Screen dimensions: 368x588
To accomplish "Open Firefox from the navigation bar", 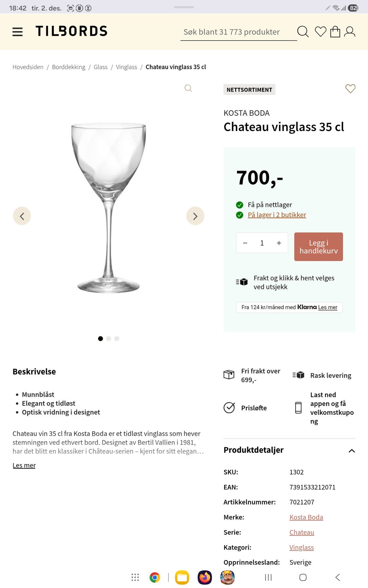I will click(205, 577).
